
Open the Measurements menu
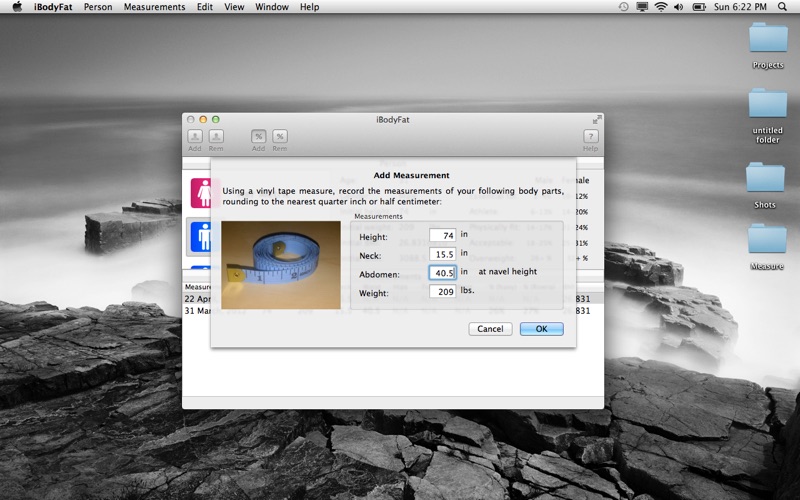(x=154, y=7)
